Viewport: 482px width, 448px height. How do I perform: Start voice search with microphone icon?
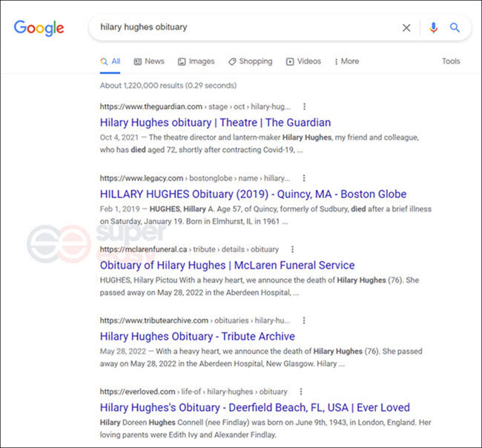coord(434,27)
